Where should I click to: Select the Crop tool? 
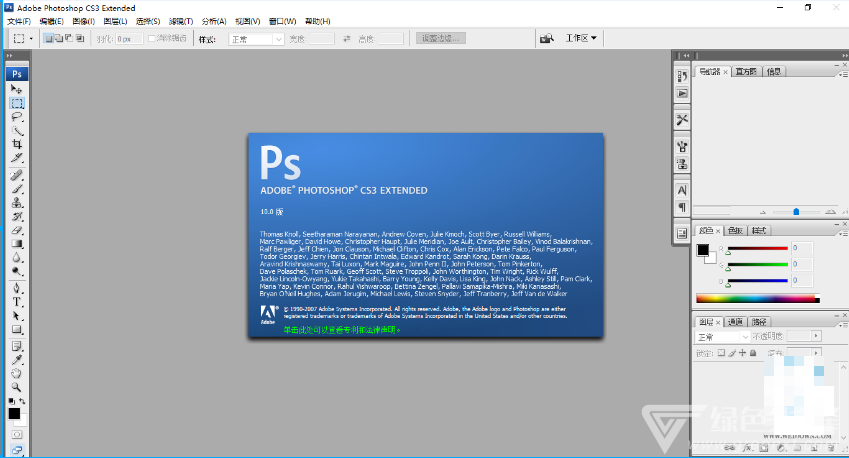(17, 144)
